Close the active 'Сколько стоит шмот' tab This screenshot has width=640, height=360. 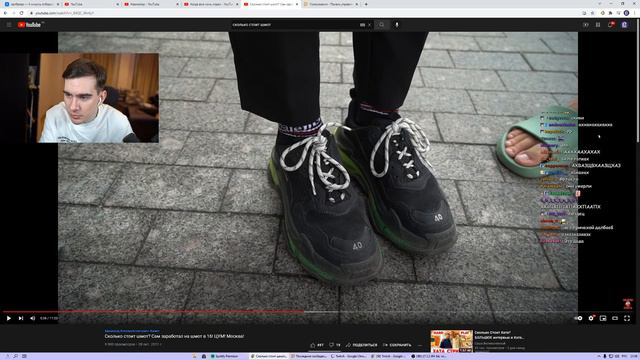point(297,4)
